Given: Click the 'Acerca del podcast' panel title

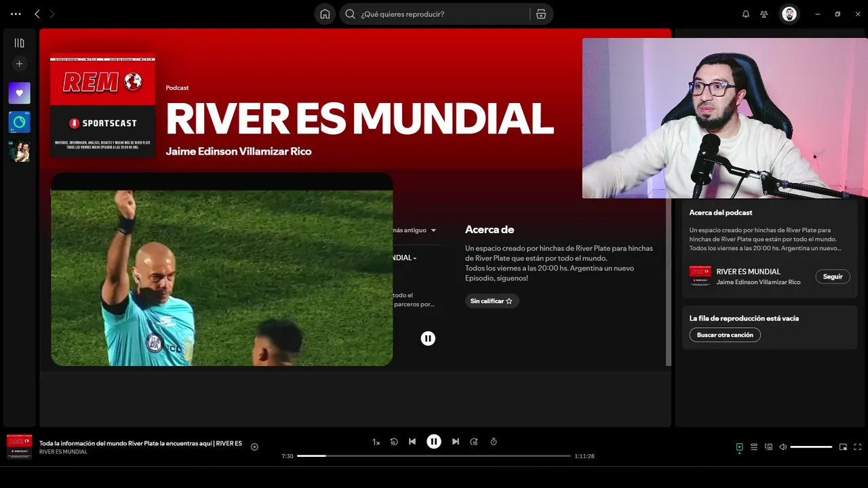Looking at the screenshot, I should tap(721, 213).
